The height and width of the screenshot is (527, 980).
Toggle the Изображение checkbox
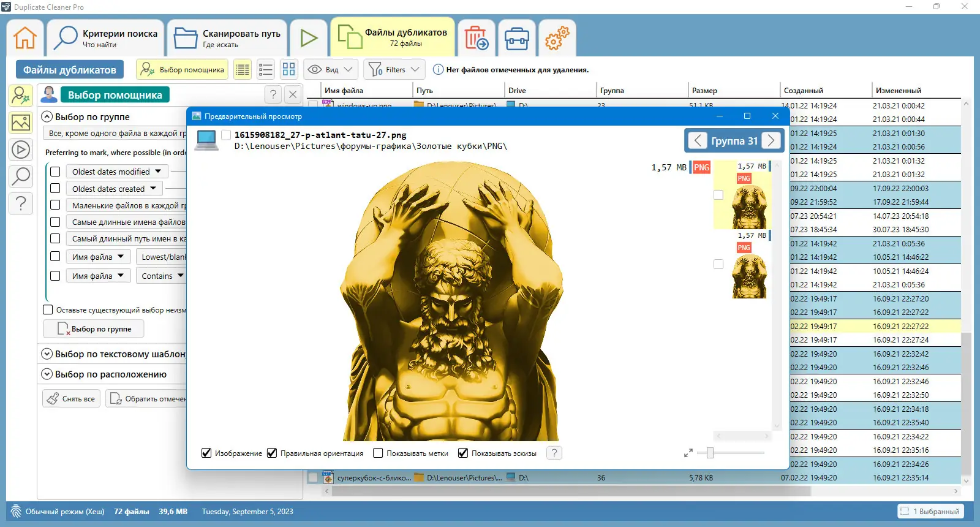(x=206, y=453)
